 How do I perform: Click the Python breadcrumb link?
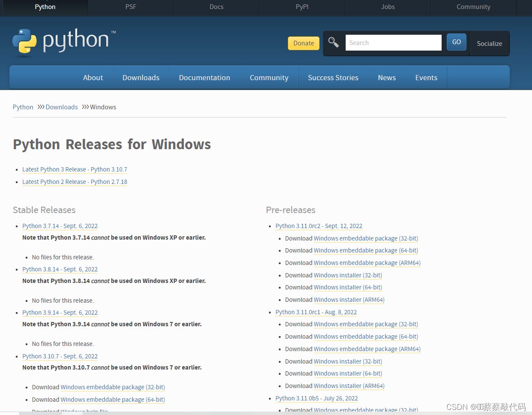click(x=23, y=107)
